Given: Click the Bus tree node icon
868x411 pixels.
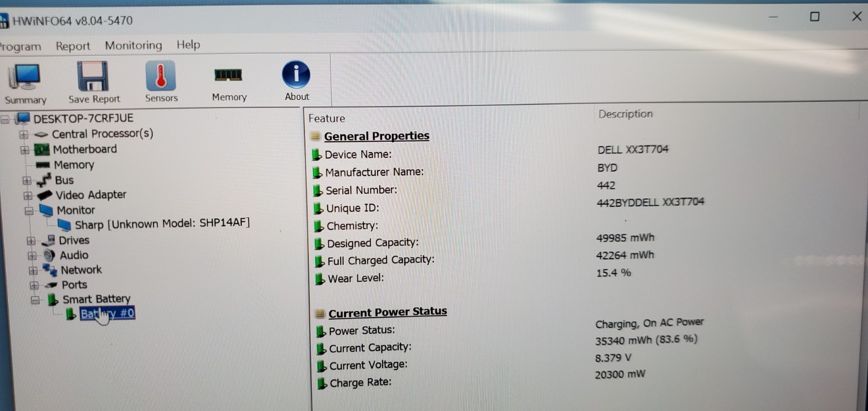Looking at the screenshot, I should coord(44,180).
